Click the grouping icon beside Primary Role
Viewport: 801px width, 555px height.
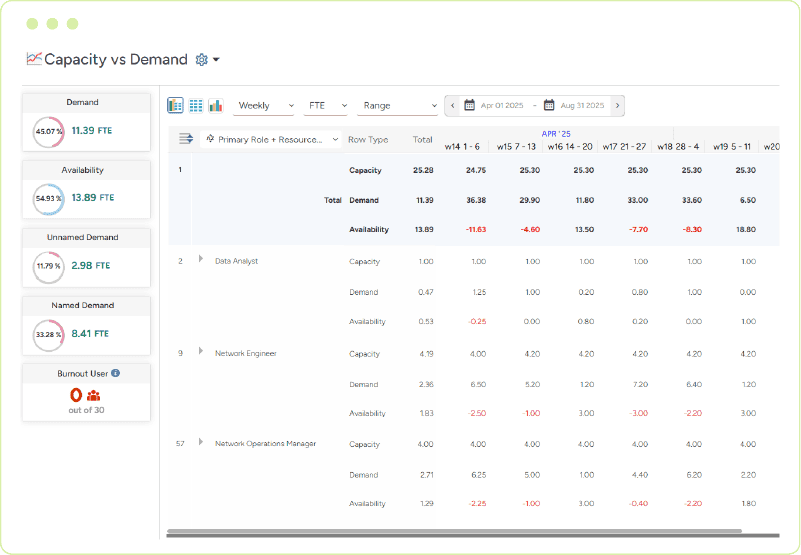pyautogui.click(x=210, y=138)
